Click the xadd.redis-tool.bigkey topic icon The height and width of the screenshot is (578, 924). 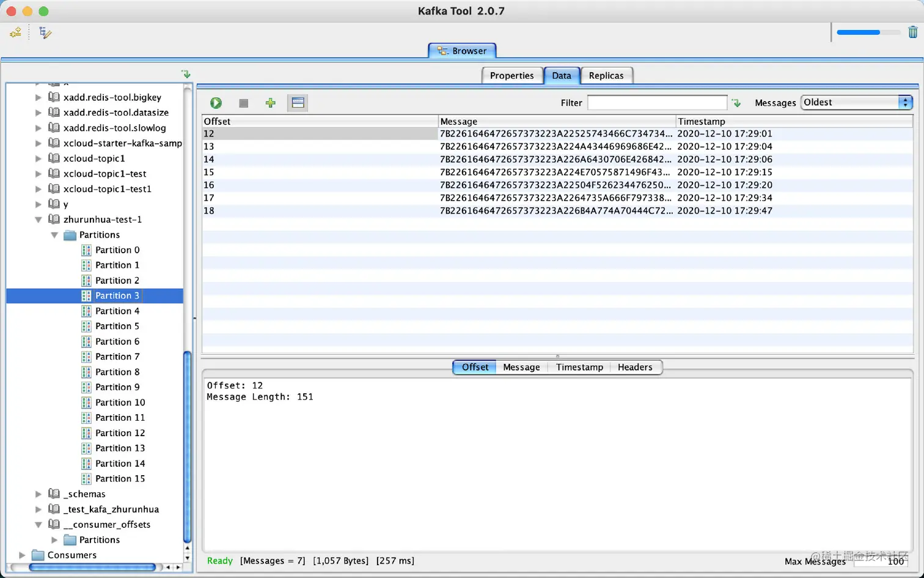[54, 97]
